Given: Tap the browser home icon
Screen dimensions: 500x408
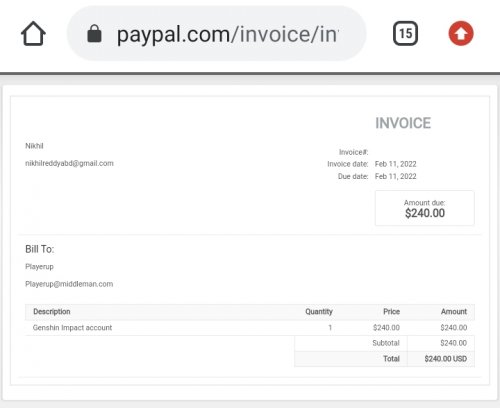Looking at the screenshot, I should (x=33, y=33).
